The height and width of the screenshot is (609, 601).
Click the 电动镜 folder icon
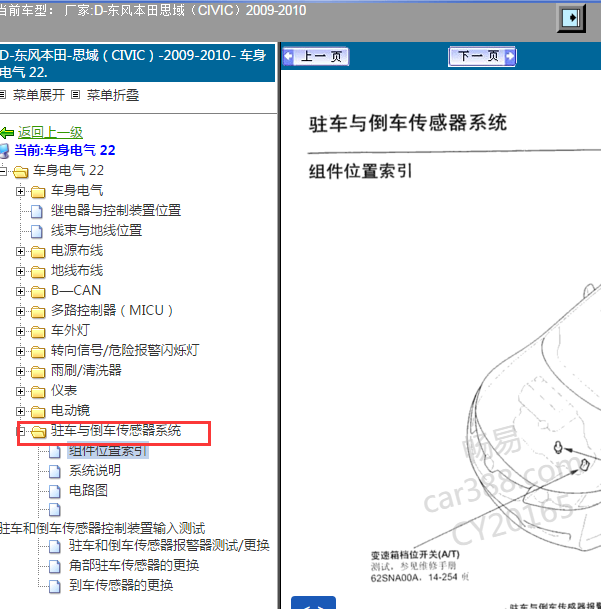click(x=38, y=412)
